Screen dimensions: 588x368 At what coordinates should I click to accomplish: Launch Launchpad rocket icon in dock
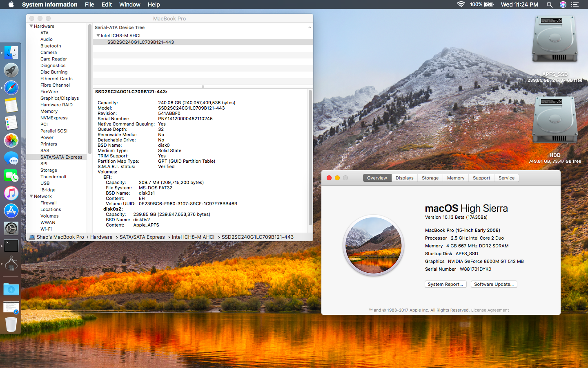click(x=11, y=70)
